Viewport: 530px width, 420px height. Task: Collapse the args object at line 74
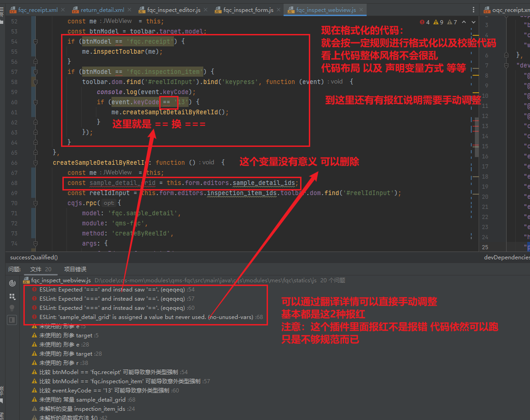click(x=35, y=243)
